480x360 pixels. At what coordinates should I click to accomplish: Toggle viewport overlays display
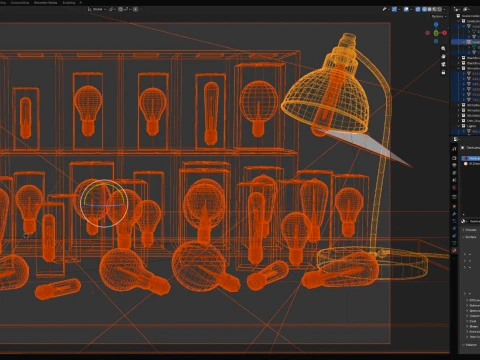click(x=406, y=9)
